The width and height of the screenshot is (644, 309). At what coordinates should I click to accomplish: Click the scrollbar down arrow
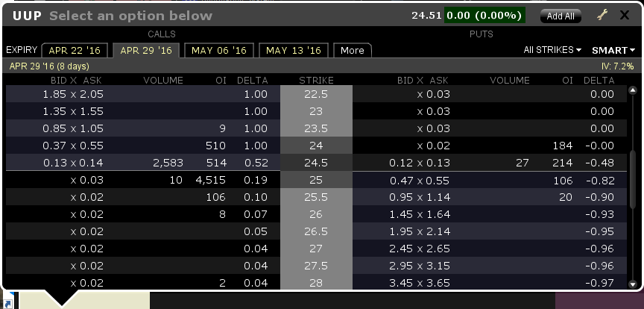coord(633,284)
